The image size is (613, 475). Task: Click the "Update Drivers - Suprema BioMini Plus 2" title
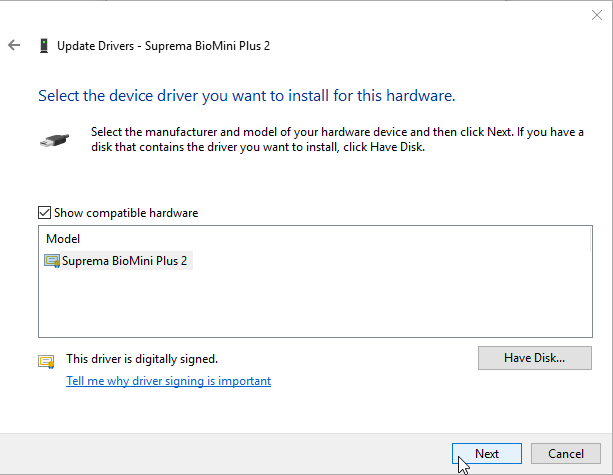tap(163, 46)
